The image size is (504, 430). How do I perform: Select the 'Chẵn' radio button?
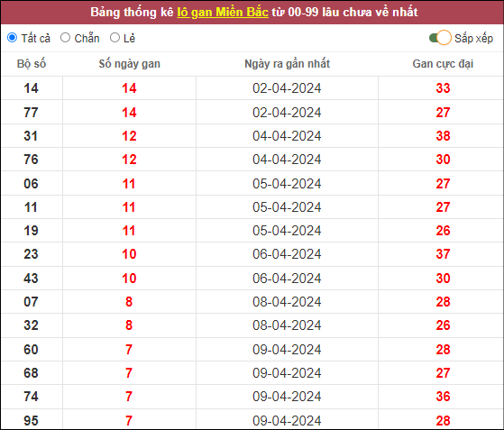(65, 38)
